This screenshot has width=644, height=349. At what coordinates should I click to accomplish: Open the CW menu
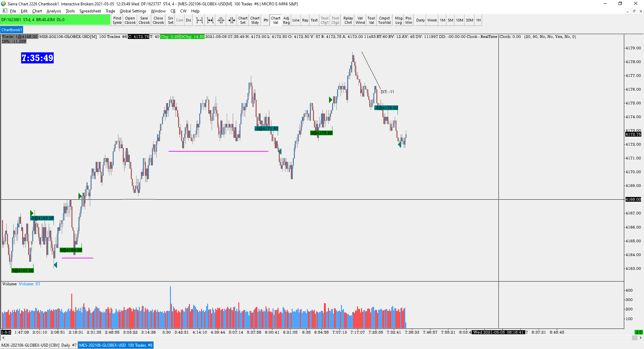[x=183, y=11]
